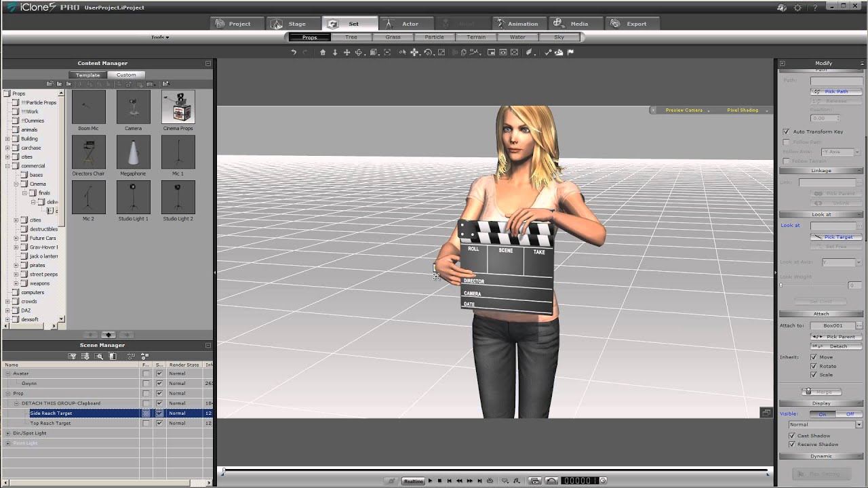Select the Rotate object tool

pyautogui.click(x=427, y=52)
